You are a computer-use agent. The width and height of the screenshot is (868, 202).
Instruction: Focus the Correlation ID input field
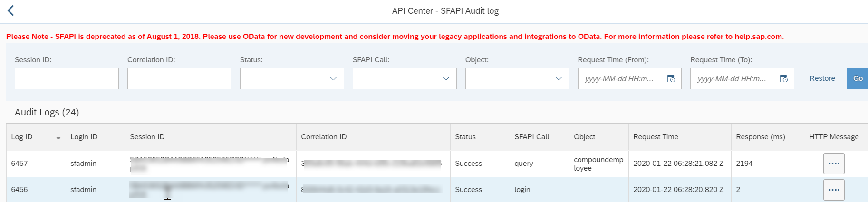point(179,79)
